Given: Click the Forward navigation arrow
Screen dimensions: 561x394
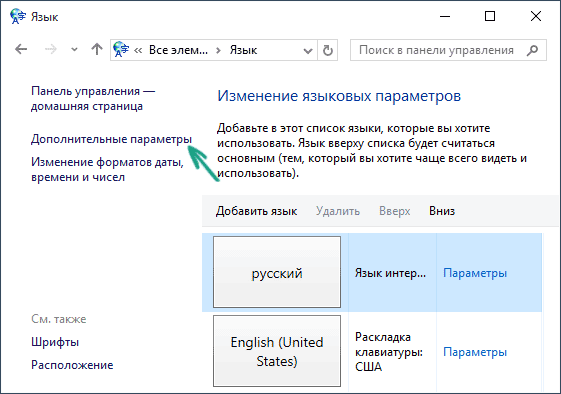Looking at the screenshot, I should coord(51,49).
